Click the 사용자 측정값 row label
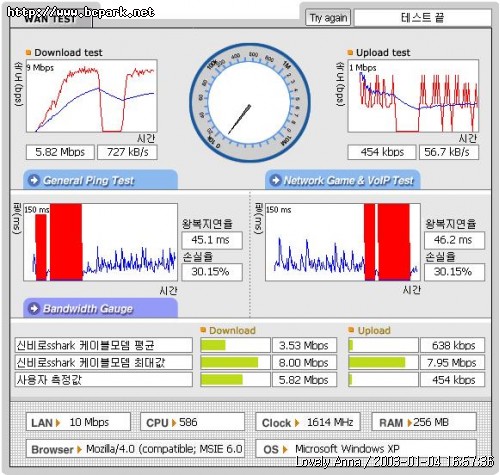 click(x=104, y=380)
